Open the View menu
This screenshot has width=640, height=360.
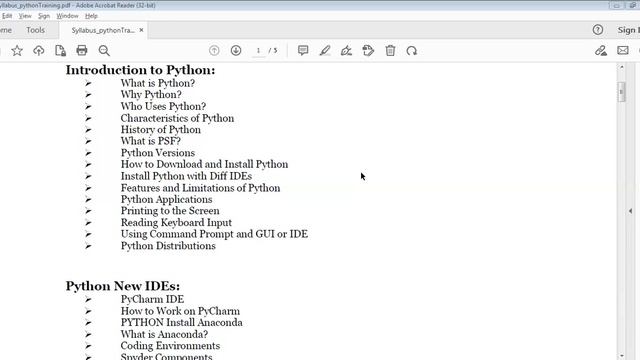click(25, 16)
